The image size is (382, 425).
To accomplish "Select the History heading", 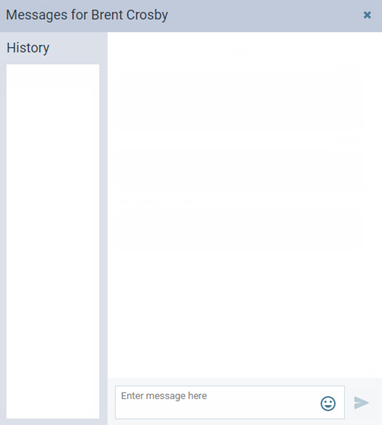I will [x=28, y=48].
